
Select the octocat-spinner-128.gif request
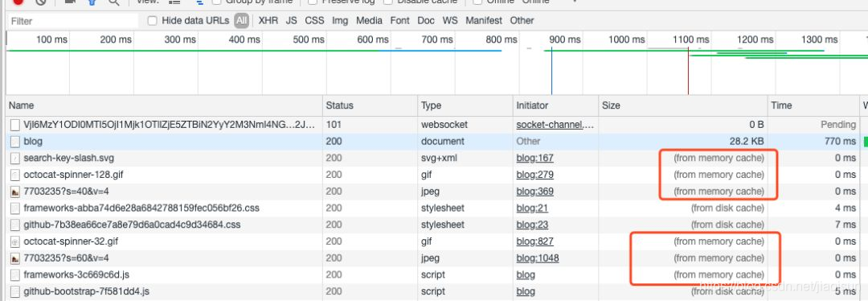73,175
